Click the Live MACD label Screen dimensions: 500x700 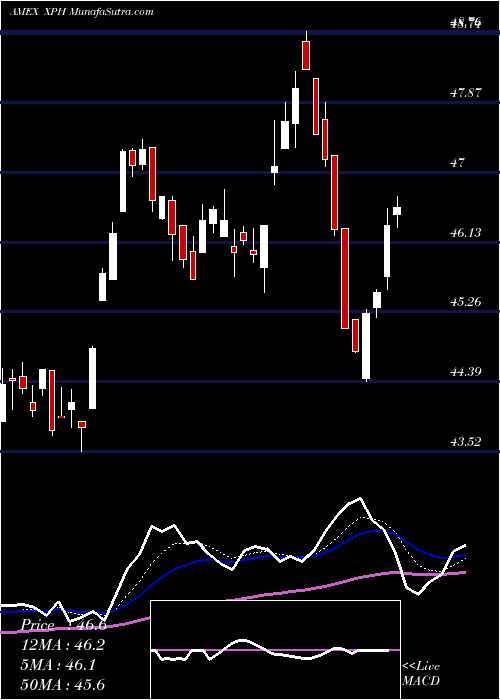pyautogui.click(x=421, y=673)
